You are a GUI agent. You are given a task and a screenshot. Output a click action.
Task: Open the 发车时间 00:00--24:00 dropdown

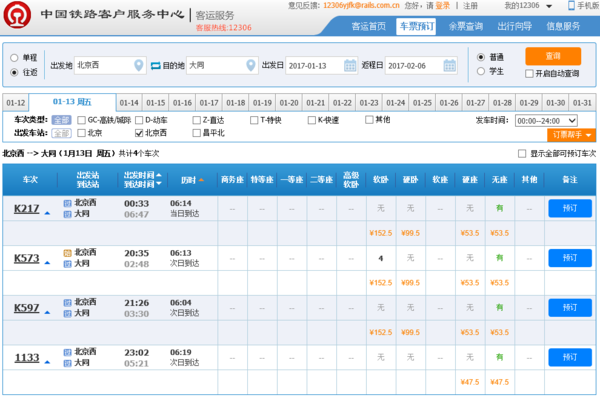click(546, 121)
